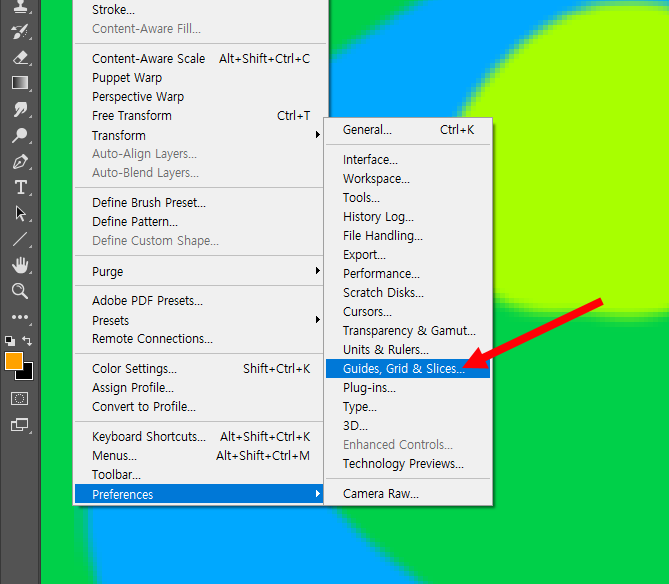Open the Edit Toolbar three-dots icon
This screenshot has width=669, height=584.
pos(20,317)
